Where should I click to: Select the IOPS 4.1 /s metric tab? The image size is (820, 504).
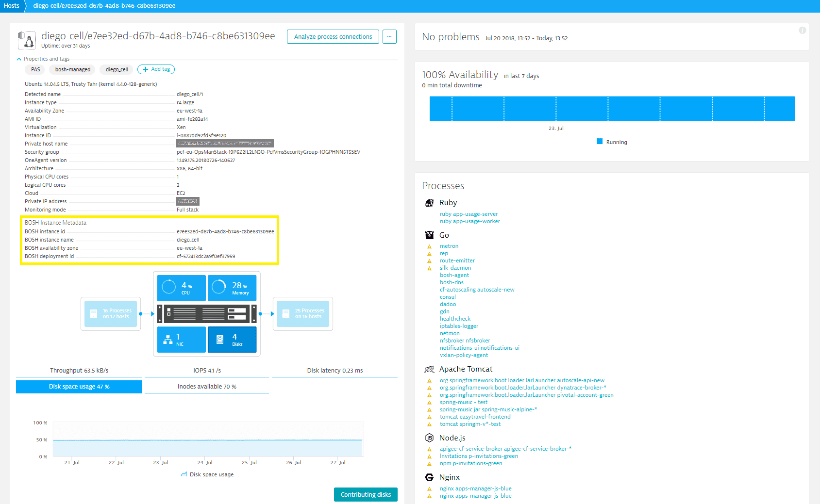click(207, 371)
